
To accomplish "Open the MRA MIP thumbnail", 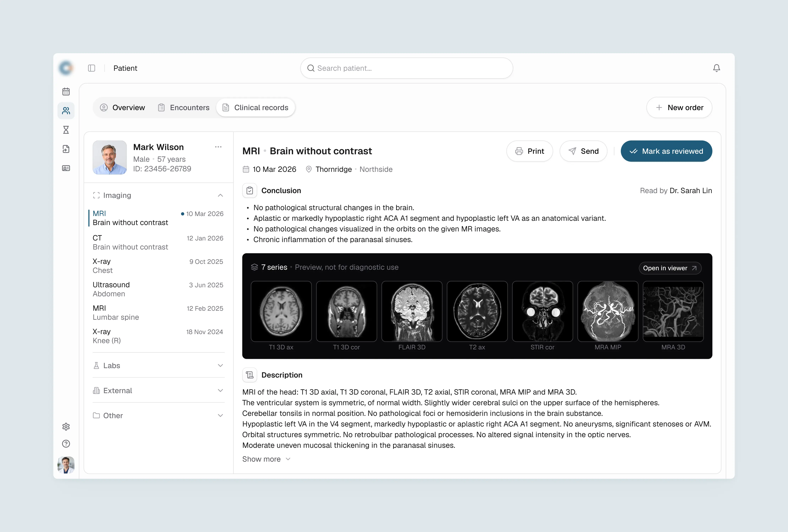I will 608,311.
